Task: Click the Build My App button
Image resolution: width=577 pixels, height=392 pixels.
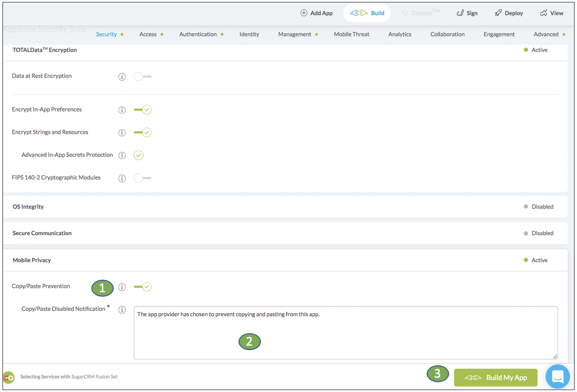Action: coord(496,378)
